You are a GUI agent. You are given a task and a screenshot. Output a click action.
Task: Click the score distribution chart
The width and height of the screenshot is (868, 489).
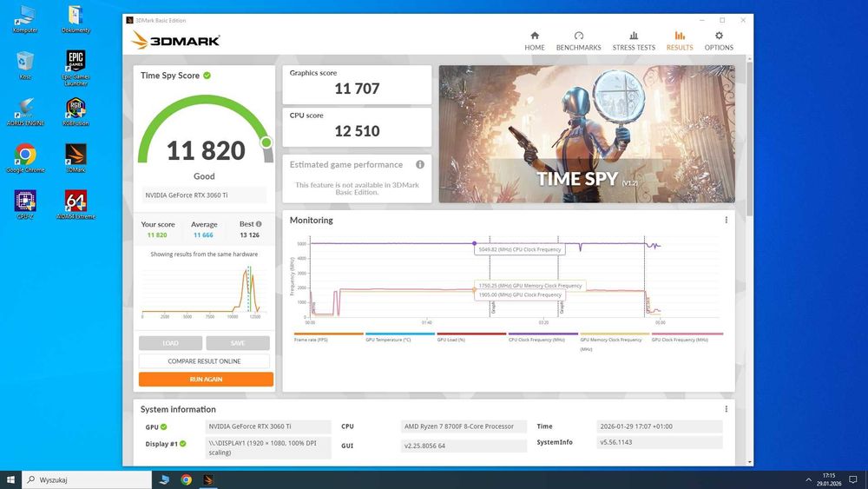pos(201,291)
